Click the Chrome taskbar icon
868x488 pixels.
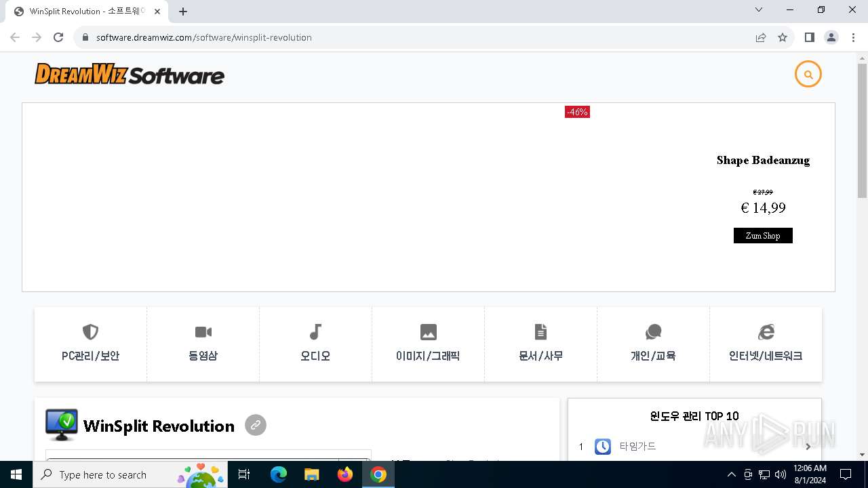pos(378,474)
